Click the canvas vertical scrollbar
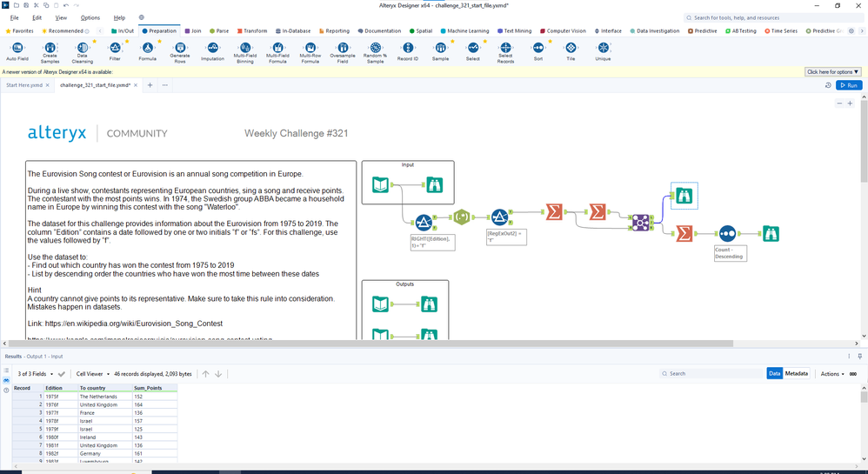Screen dimensions: 868x474 tap(865, 143)
